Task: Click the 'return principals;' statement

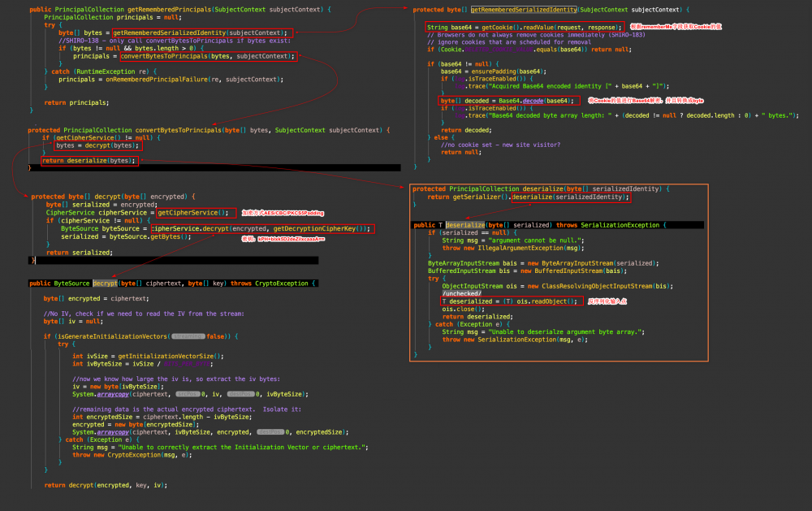Action: [x=76, y=102]
